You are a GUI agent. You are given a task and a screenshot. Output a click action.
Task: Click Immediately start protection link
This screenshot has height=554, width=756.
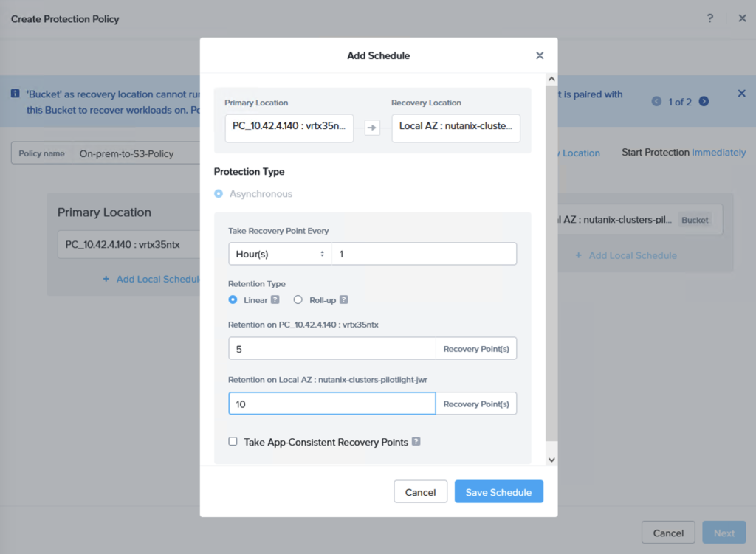tap(719, 152)
